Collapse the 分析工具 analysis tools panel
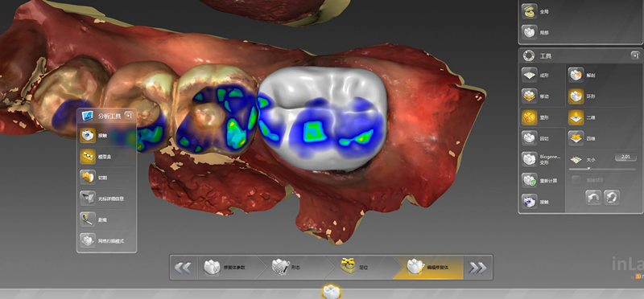The image size is (644, 299). point(129,116)
